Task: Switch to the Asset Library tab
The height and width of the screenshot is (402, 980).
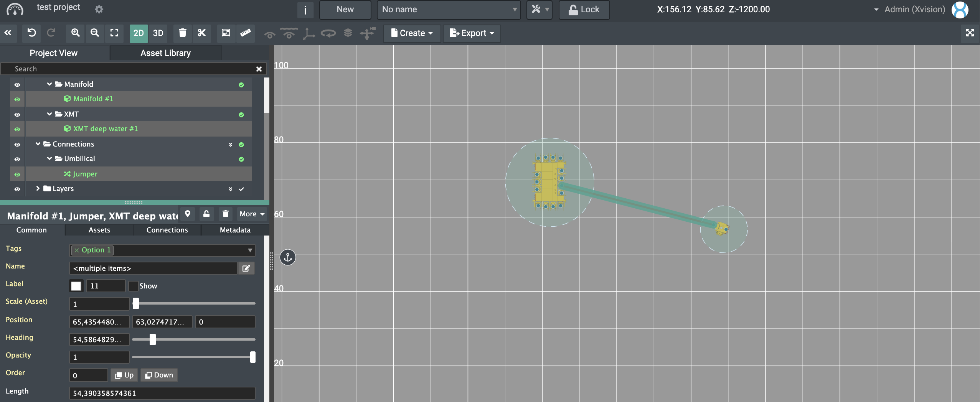Action: tap(165, 53)
